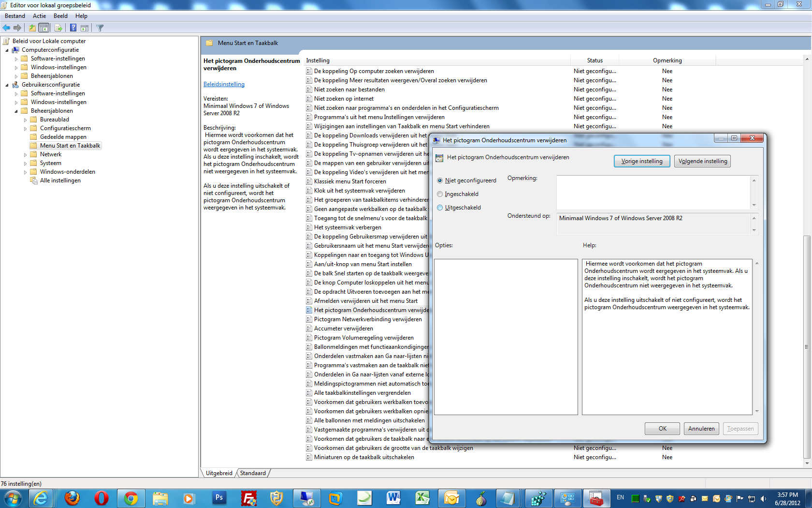Image resolution: width=812 pixels, height=508 pixels.
Task: Click the Back navigation arrow
Action: pos(6,28)
